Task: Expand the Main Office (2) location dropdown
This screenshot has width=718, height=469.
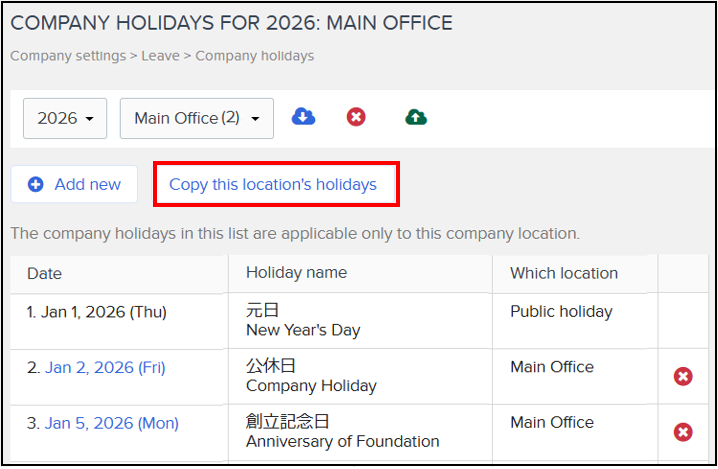Action: pos(197,118)
